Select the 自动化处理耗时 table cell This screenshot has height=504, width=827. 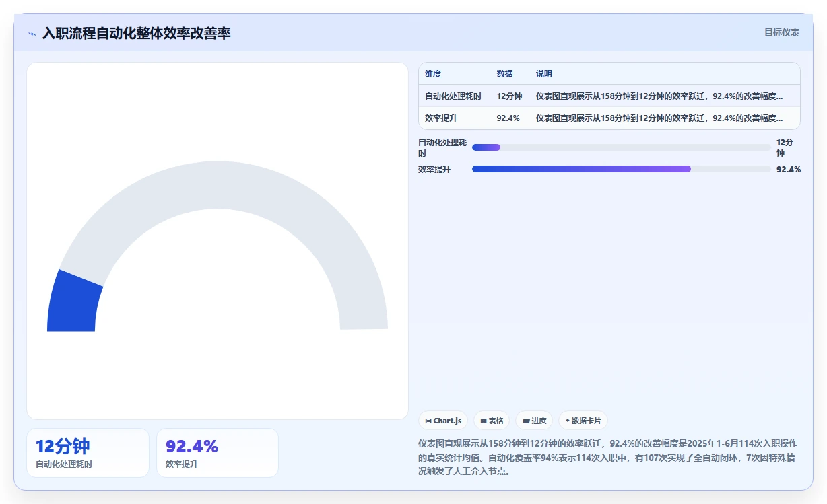click(453, 96)
